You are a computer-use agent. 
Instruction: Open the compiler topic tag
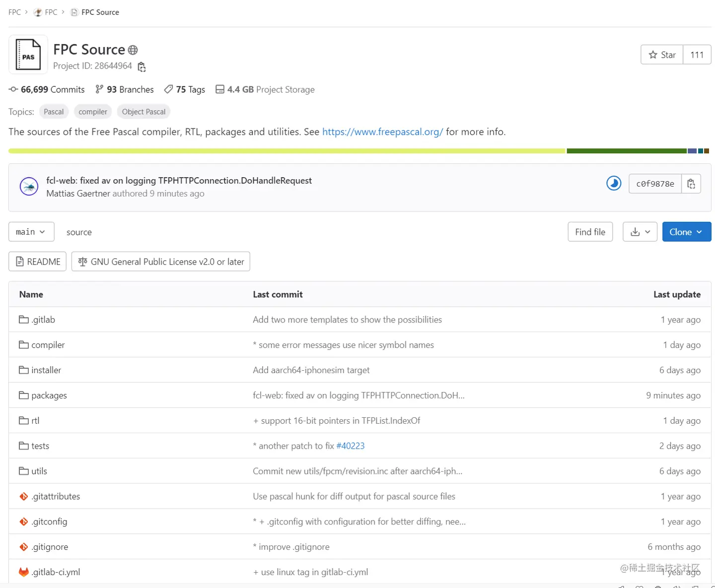click(x=93, y=112)
